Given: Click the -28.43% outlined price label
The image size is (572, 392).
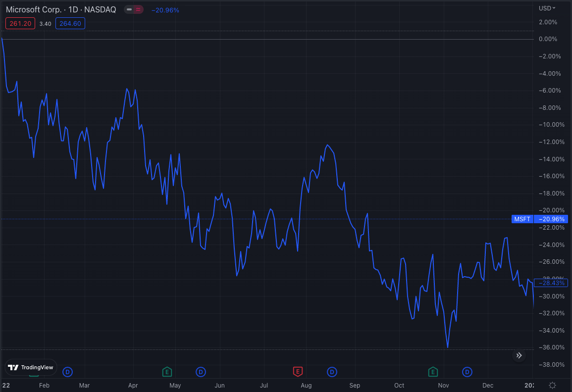Looking at the screenshot, I should (x=551, y=283).
